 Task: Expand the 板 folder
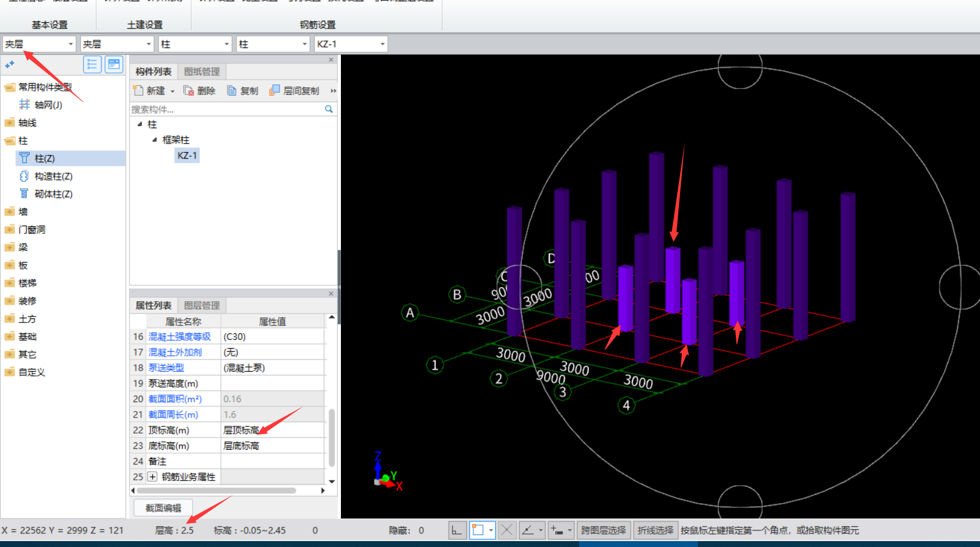coord(10,265)
